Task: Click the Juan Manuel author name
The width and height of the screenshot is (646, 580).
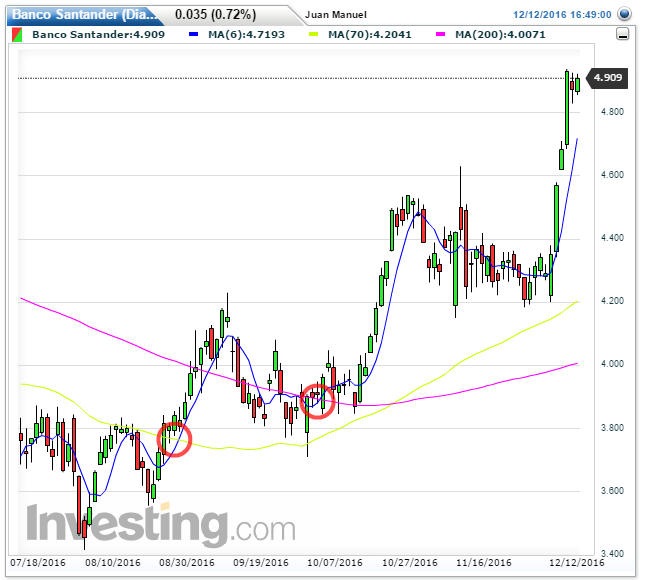Action: click(x=336, y=15)
